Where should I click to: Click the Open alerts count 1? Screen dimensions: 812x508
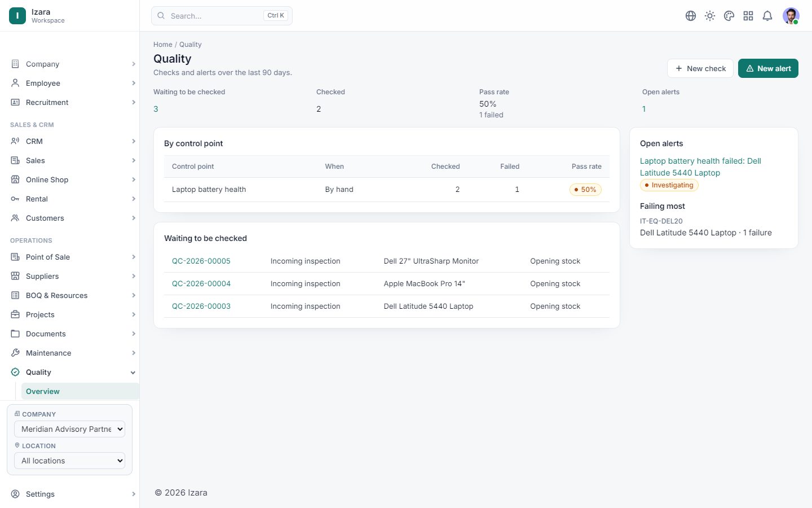click(644, 109)
